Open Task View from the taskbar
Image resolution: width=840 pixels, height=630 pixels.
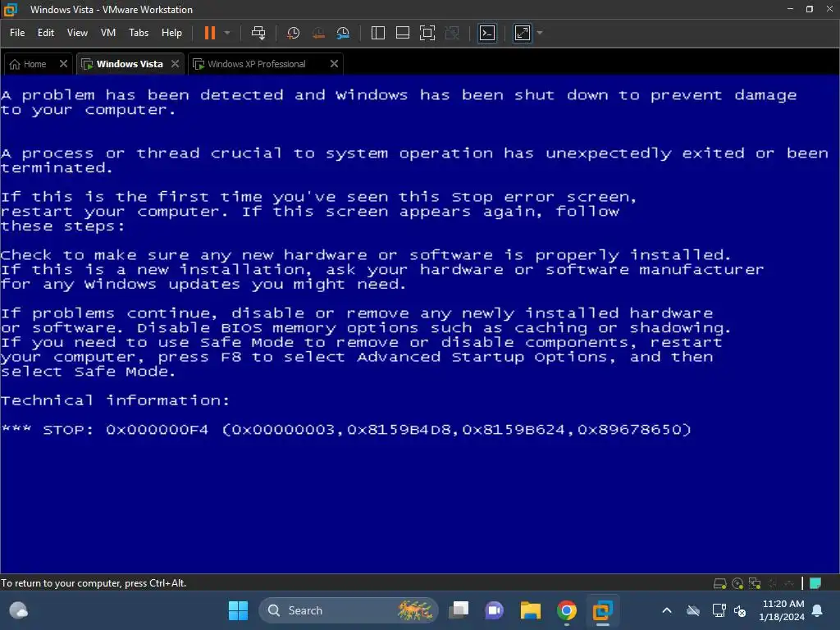tap(459, 610)
